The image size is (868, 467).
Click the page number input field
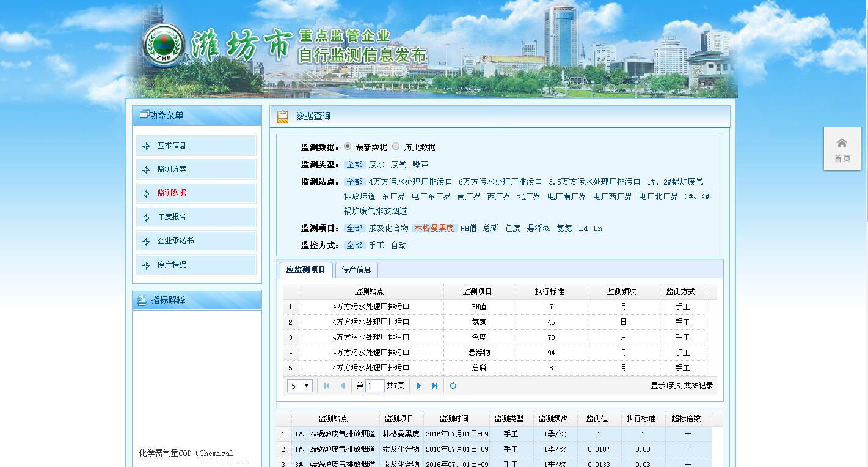coord(374,386)
